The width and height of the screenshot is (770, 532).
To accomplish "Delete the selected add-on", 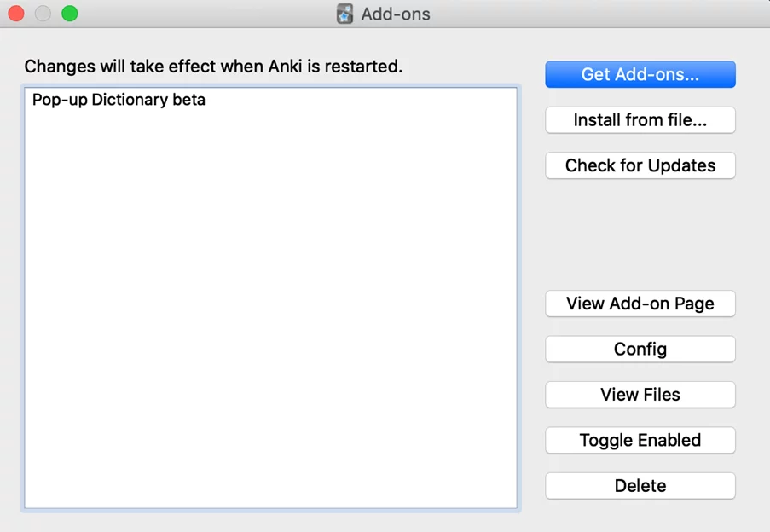I will (640, 486).
